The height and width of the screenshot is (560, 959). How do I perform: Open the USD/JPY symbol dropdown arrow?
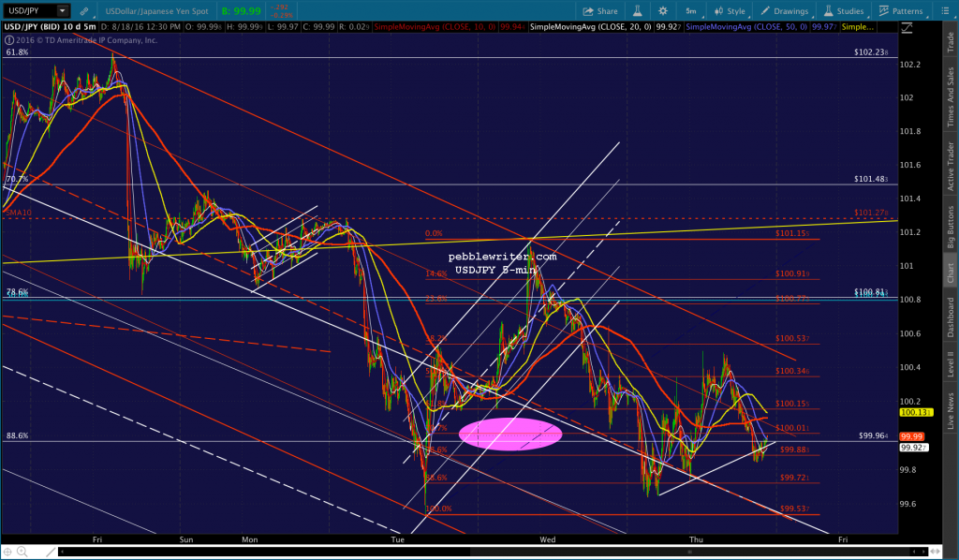(63, 10)
